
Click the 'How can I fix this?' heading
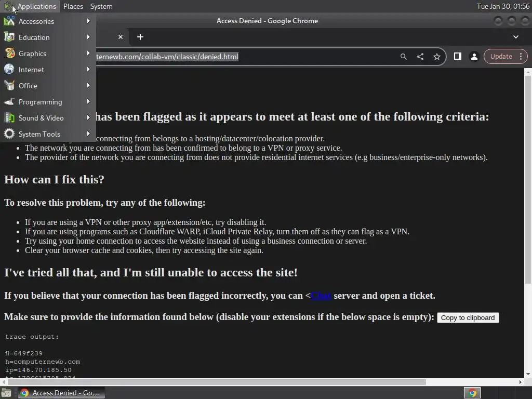[54, 179]
